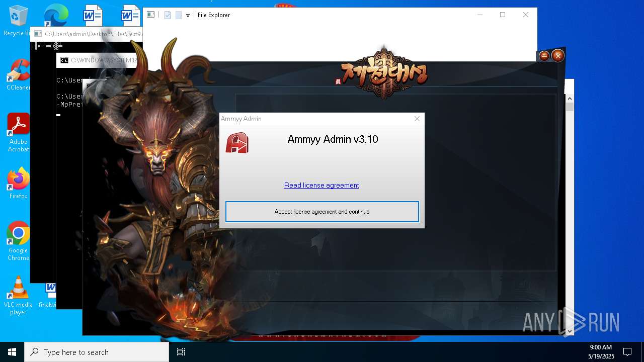Select second Word document on desktop
Image resolution: width=644 pixels, height=362 pixels.
130,15
